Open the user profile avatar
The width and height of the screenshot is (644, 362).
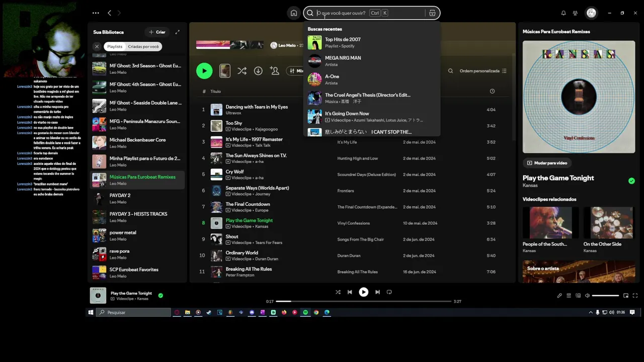pos(592,13)
